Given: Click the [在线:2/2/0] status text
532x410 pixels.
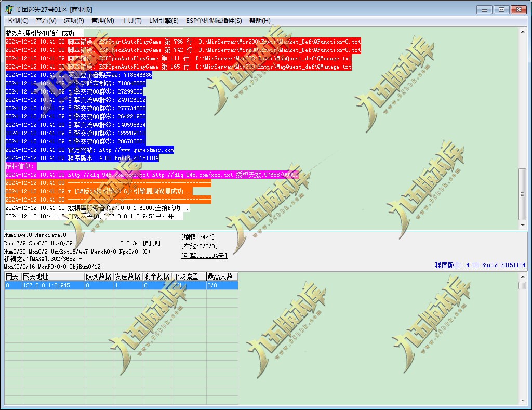Looking at the screenshot, I should point(199,246).
